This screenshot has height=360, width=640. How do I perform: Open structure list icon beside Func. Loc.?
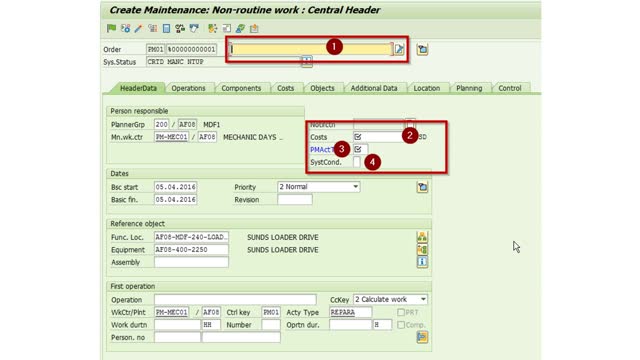click(422, 237)
